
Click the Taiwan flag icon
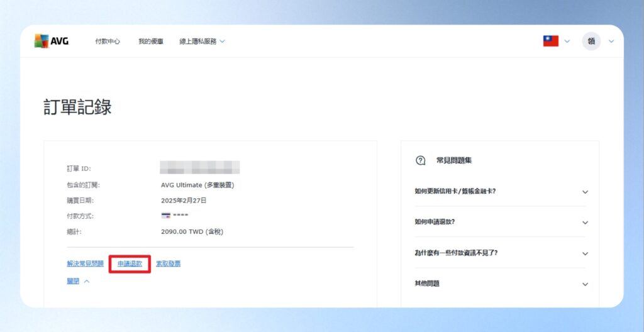pos(551,41)
